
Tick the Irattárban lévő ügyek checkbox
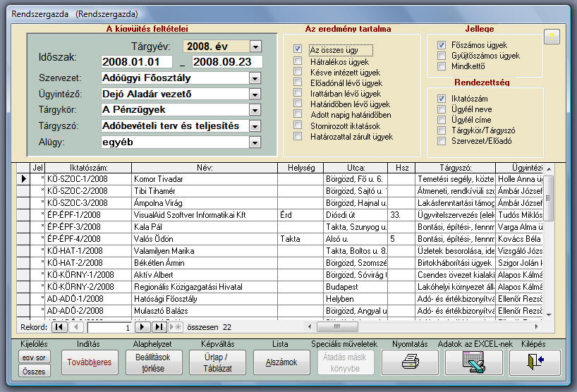(x=298, y=92)
